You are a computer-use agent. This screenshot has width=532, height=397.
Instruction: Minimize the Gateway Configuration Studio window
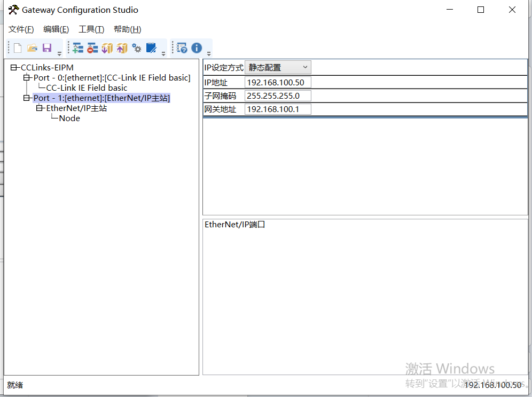pos(450,10)
